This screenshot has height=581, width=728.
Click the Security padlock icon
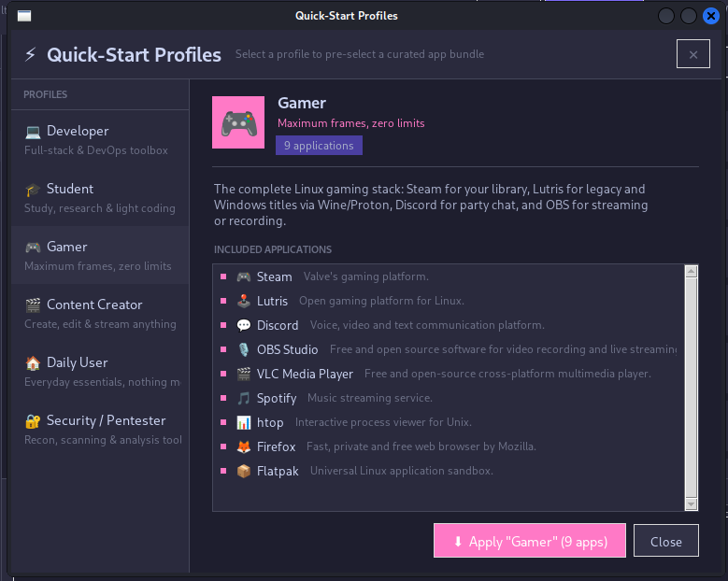coord(33,421)
